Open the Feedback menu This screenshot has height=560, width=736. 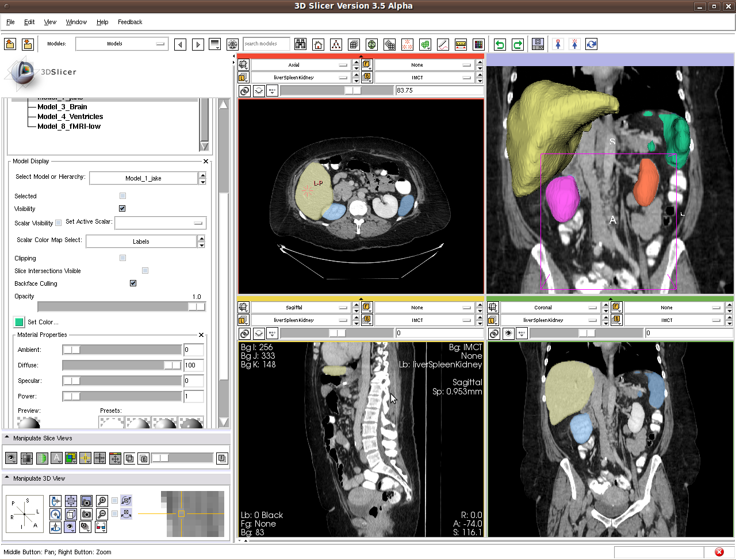click(130, 22)
